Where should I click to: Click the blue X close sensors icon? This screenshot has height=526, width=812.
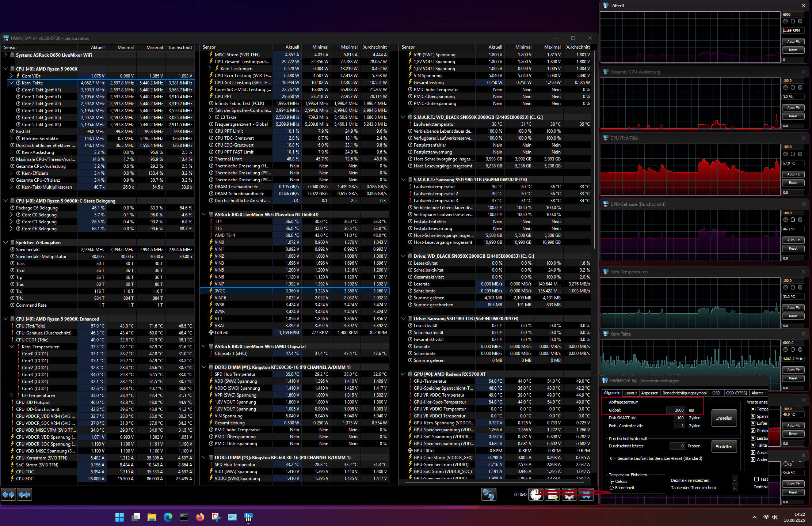click(x=586, y=495)
